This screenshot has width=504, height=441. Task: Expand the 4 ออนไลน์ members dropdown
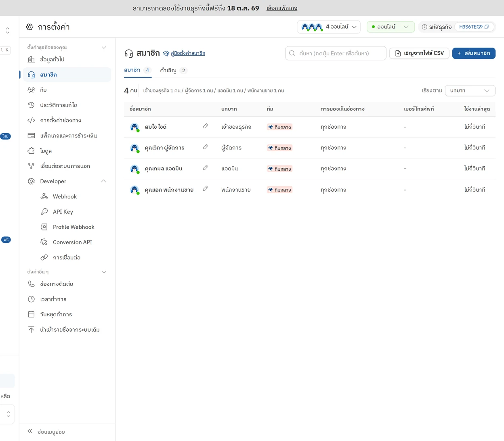[x=329, y=27]
